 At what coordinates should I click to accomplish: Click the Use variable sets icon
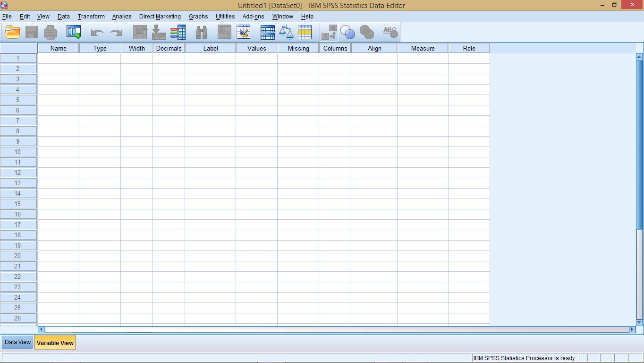click(x=348, y=32)
